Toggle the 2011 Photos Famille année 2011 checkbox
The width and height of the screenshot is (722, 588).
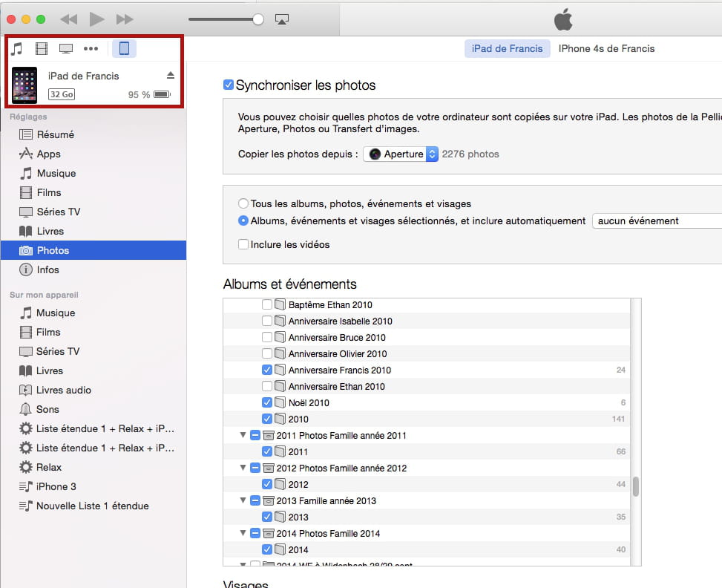click(255, 435)
